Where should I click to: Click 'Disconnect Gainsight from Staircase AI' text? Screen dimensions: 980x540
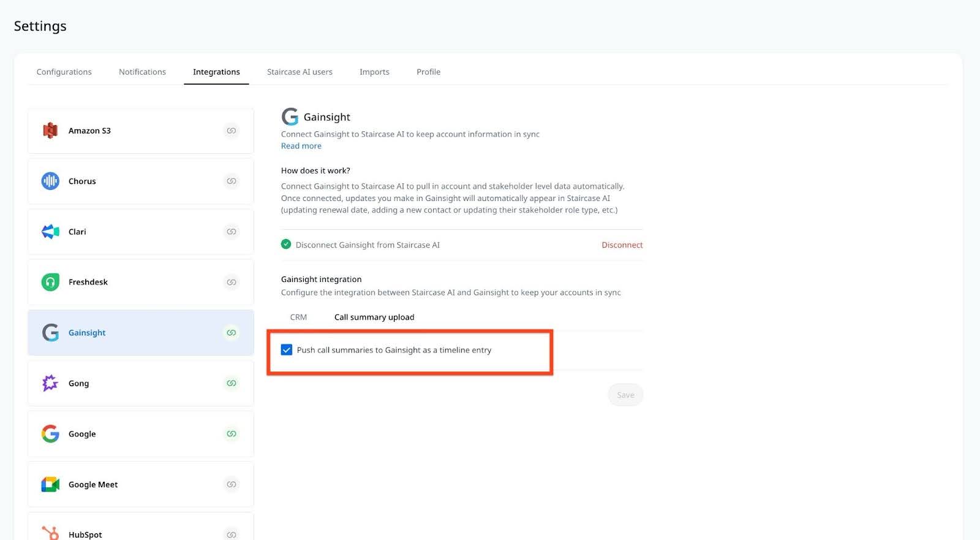[367, 245]
